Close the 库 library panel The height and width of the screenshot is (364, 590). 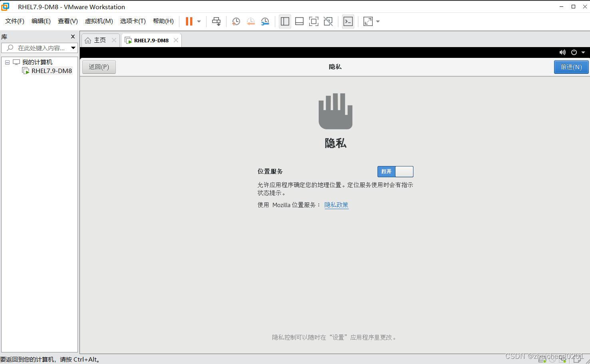tap(73, 37)
